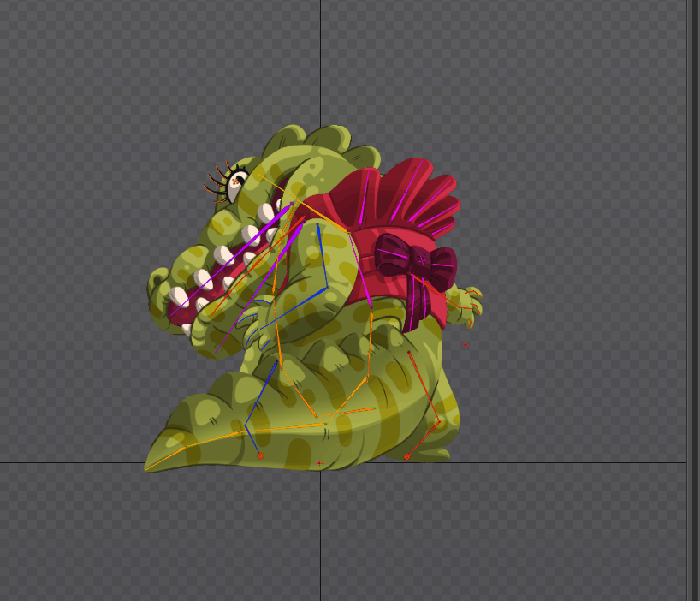The height and width of the screenshot is (601, 700).
Task: Click the dark purple bow on the dress
Action: 416,263
